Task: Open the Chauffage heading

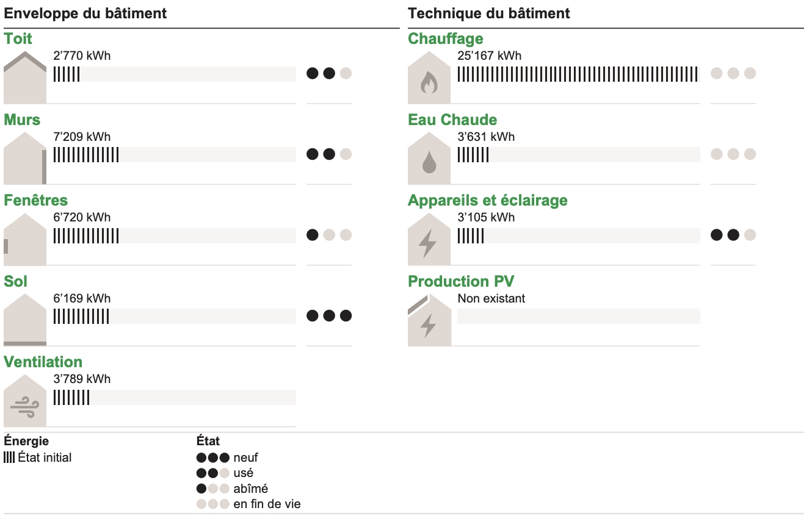Action: click(x=446, y=39)
